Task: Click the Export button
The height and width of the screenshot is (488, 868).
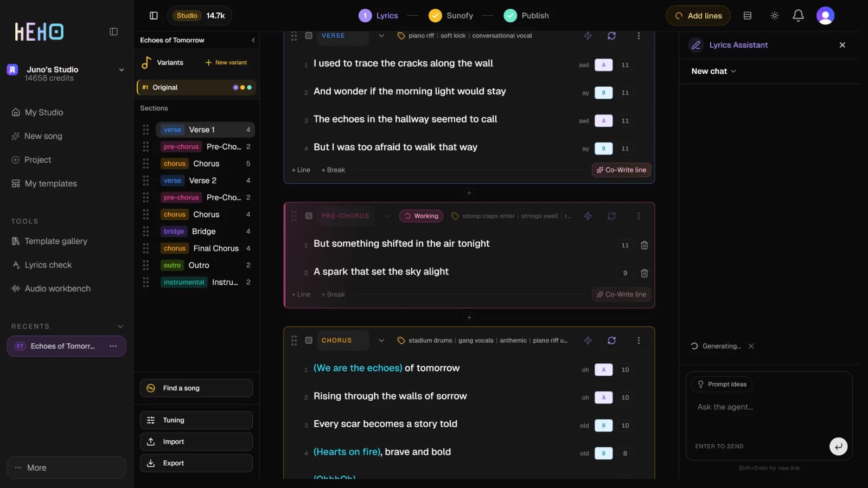Action: coord(196,463)
